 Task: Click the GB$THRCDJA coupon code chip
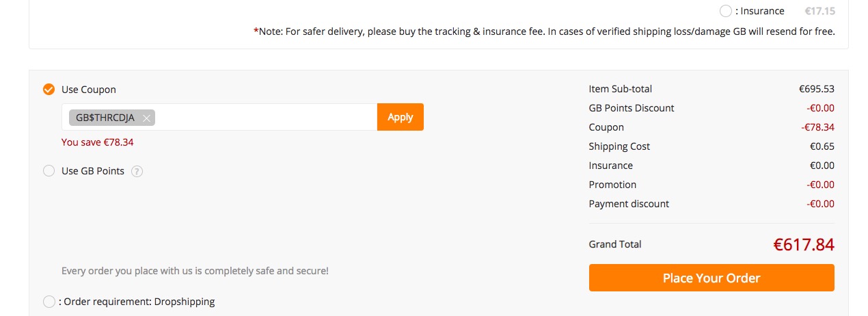pos(105,118)
